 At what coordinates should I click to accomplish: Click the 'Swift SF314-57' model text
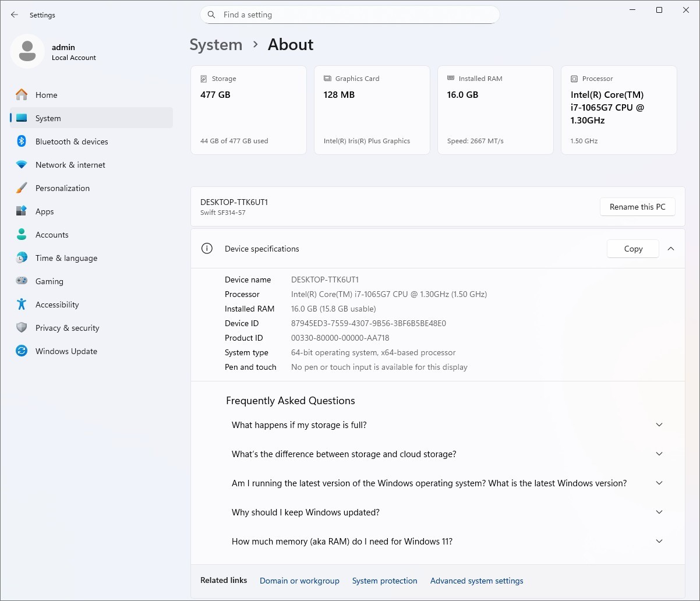point(223,213)
